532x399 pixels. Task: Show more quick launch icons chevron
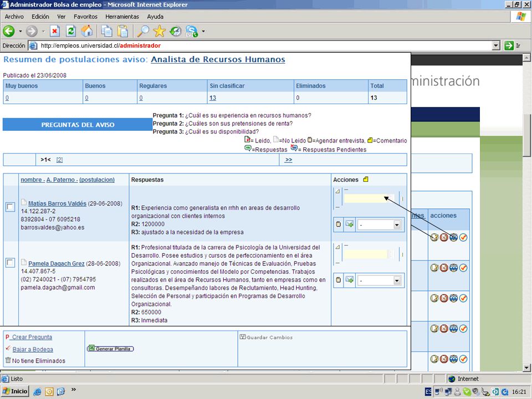(x=74, y=390)
